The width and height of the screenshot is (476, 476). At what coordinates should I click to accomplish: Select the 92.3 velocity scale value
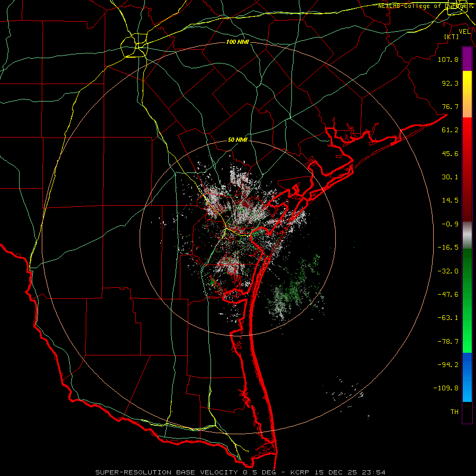coord(450,83)
